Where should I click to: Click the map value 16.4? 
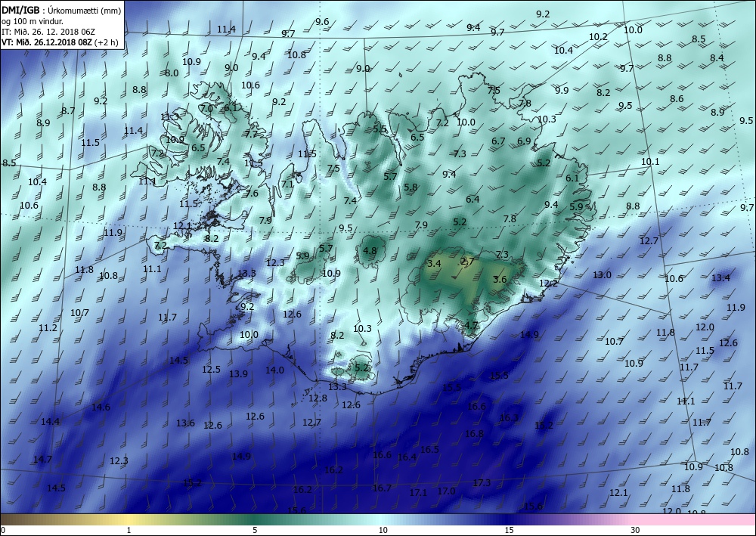point(407,457)
